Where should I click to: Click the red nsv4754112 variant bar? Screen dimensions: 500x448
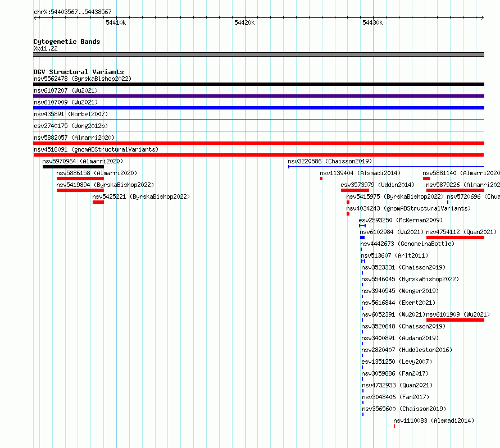click(x=456, y=237)
